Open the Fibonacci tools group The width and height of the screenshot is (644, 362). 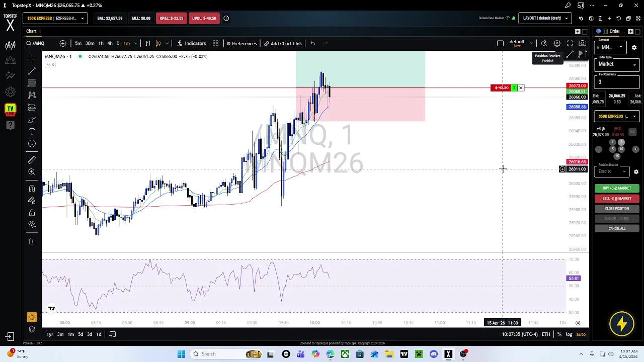click(32, 83)
